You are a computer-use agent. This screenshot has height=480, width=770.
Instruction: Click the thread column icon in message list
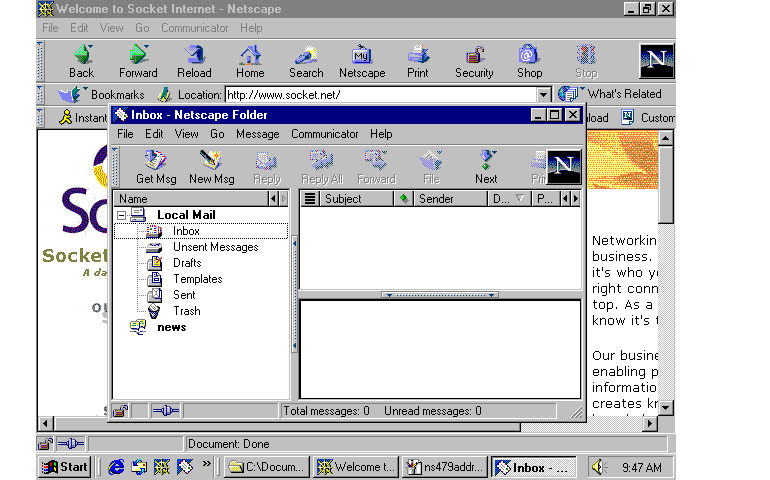coord(309,199)
